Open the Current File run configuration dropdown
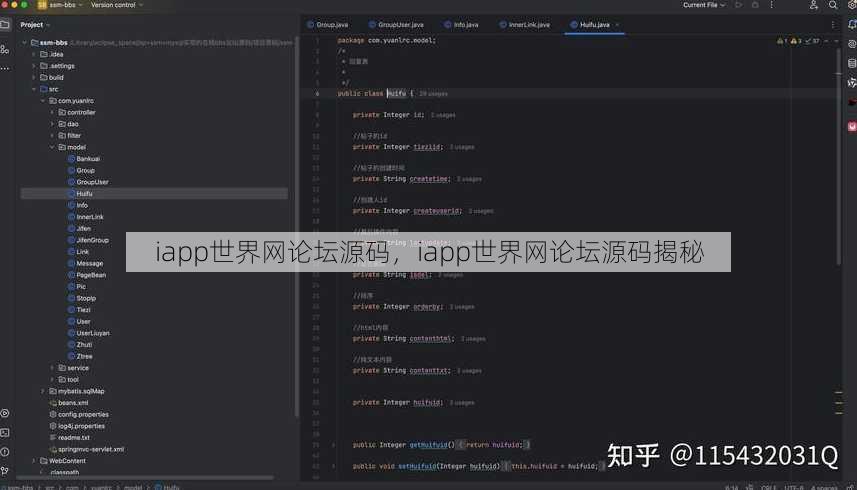 pos(704,5)
